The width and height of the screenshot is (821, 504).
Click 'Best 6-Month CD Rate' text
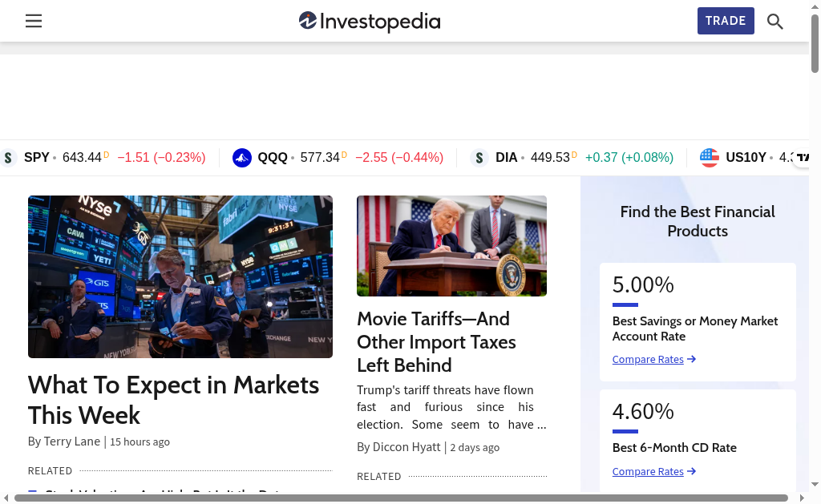click(x=674, y=448)
